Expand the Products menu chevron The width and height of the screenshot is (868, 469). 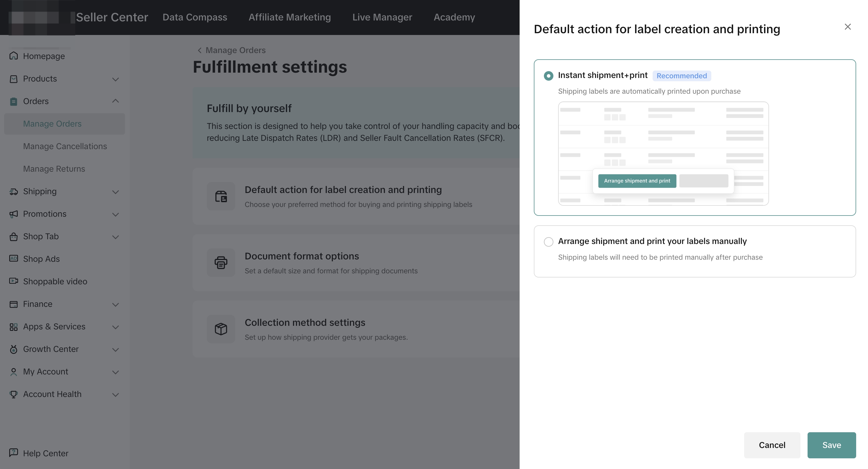pyautogui.click(x=116, y=79)
